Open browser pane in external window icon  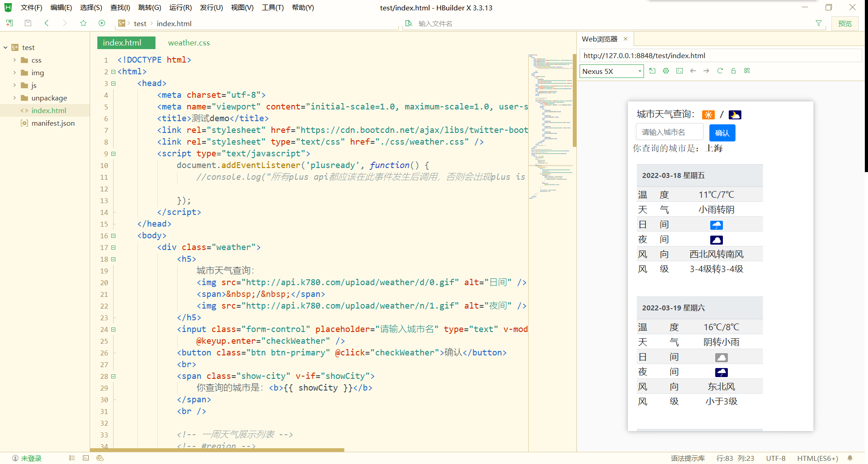652,71
